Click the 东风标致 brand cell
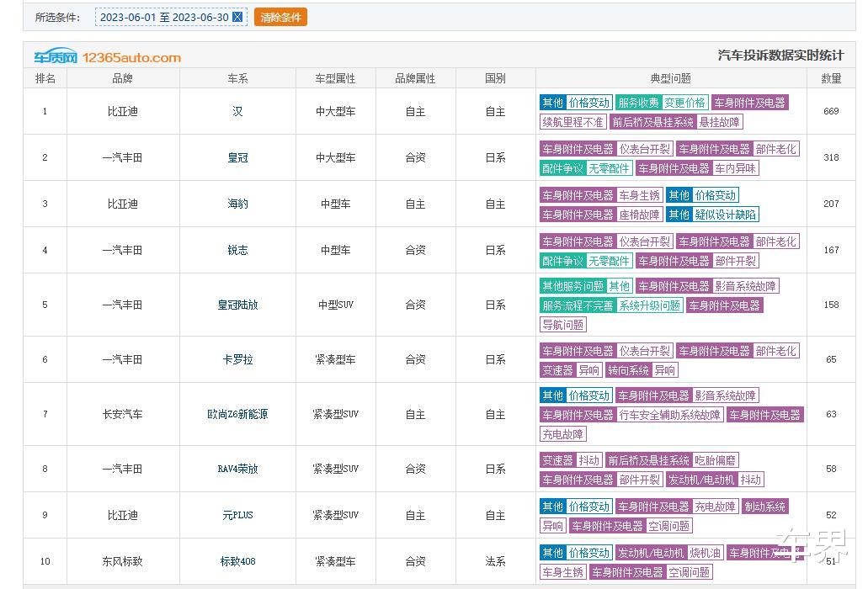 (x=122, y=561)
